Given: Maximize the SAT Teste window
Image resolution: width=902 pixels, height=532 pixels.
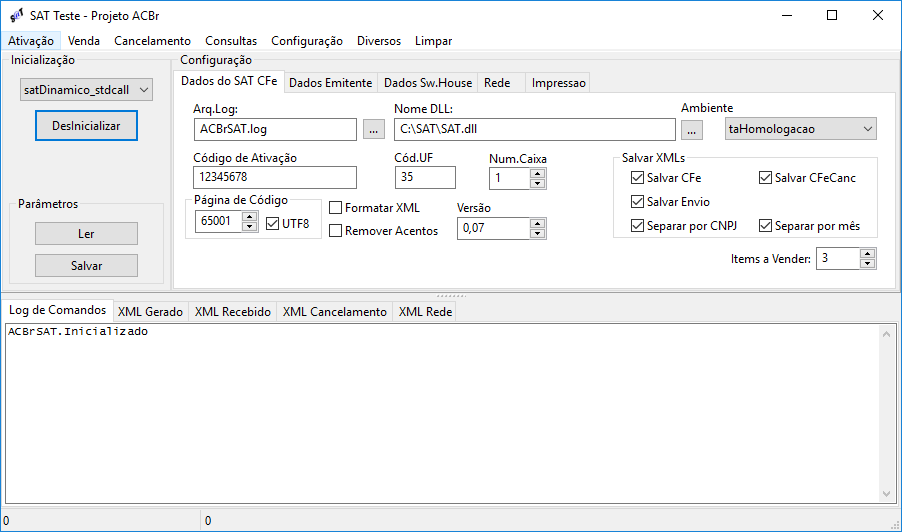Looking at the screenshot, I should click(832, 16).
